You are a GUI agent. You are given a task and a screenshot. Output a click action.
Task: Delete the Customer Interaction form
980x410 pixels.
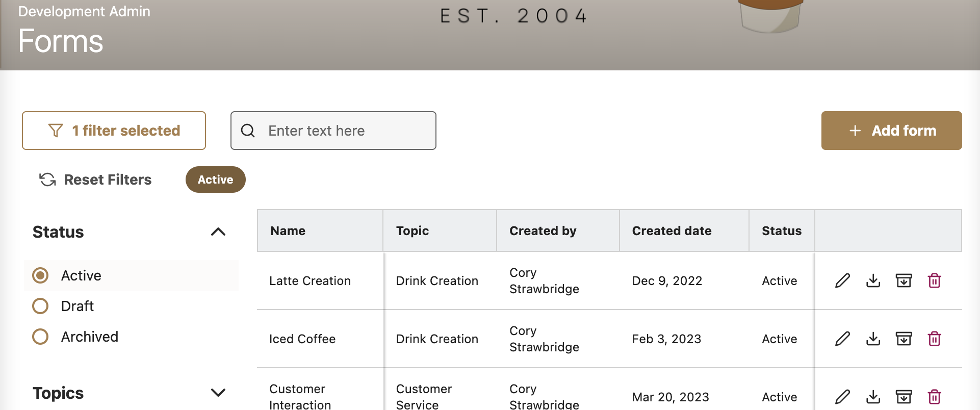(934, 397)
